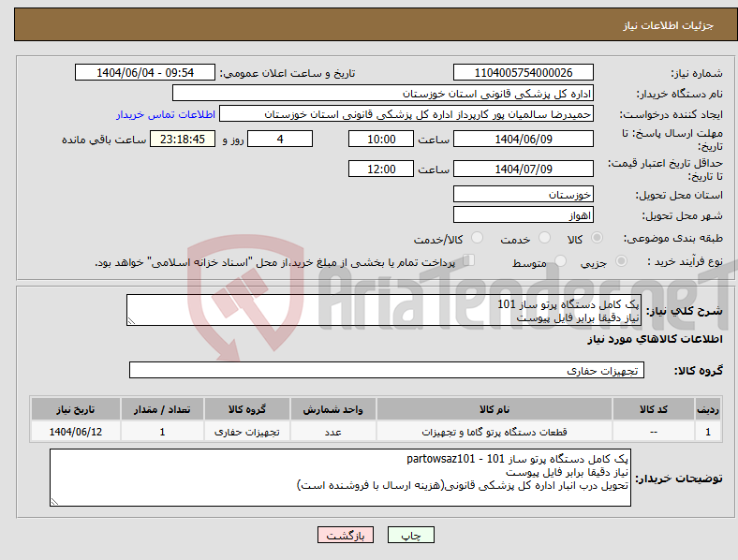This screenshot has height=560, width=738.
Task: Click the general need description textarea
Action: 384,310
